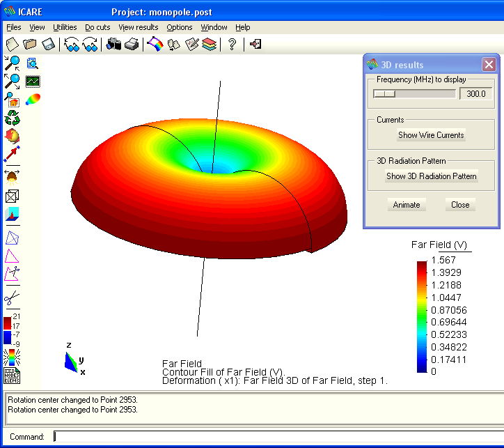Viewport: 504px width, 448px height.
Task: Click the left-rotating glasses view icon
Action: coord(72,45)
